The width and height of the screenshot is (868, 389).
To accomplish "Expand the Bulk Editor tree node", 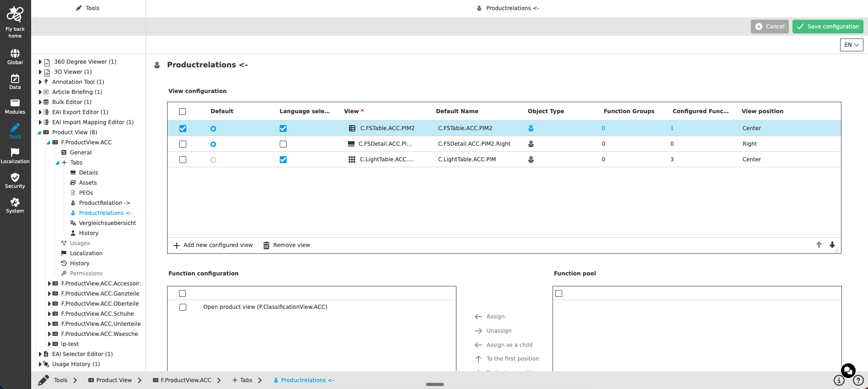I will coord(40,102).
